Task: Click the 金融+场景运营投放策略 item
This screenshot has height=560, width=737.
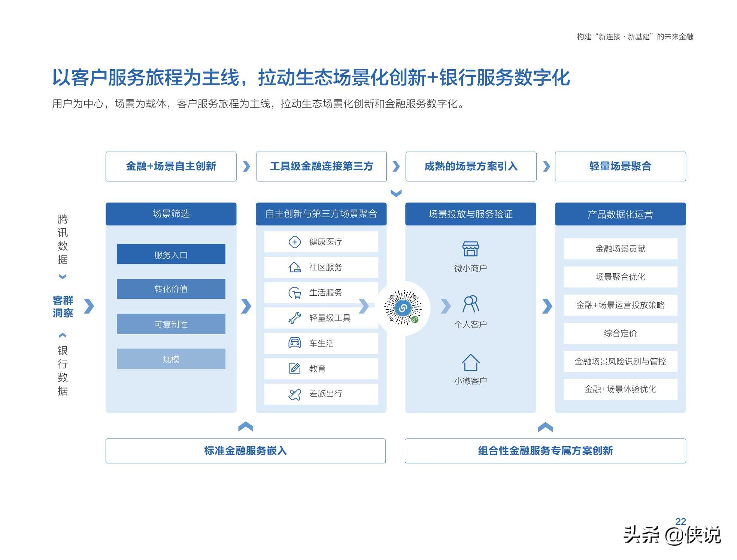Action: [621, 305]
